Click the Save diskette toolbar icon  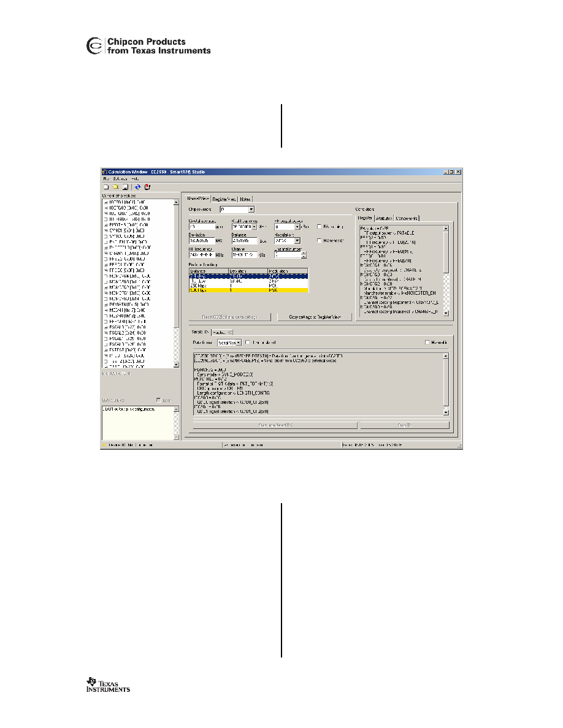pos(125,187)
